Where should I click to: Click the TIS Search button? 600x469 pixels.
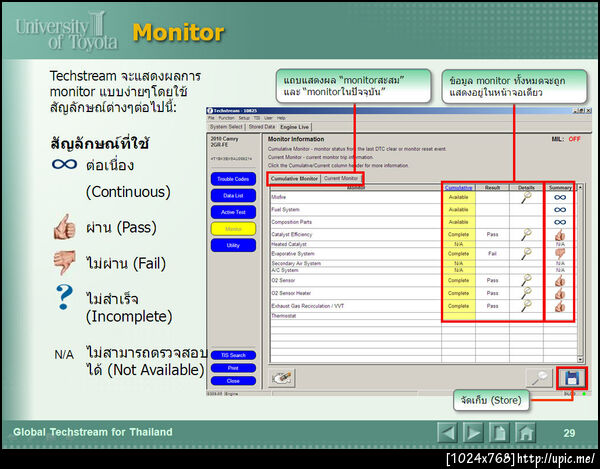[x=233, y=355]
